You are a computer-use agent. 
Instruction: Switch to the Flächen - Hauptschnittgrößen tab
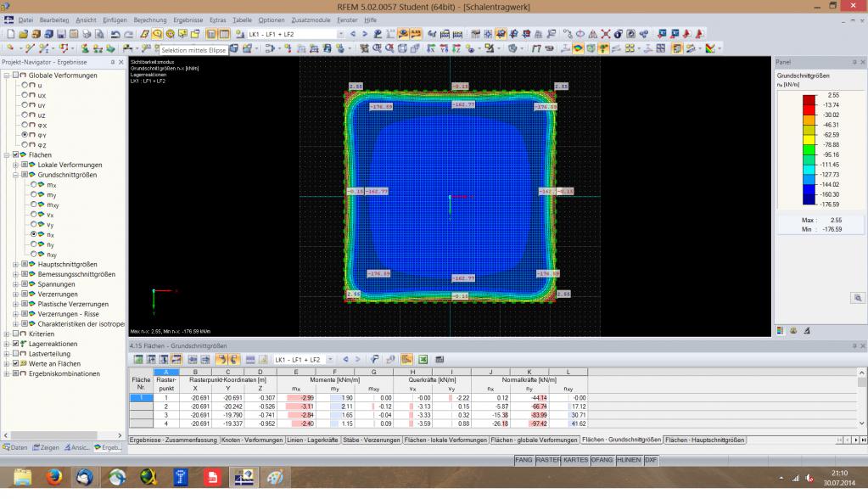coord(705,440)
